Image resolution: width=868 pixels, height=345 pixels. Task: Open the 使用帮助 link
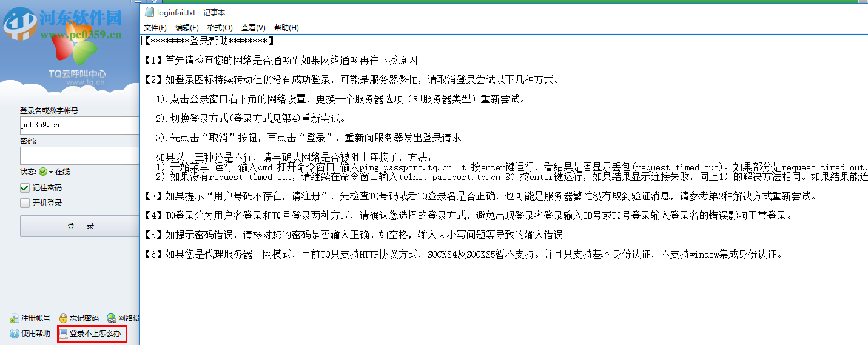click(36, 333)
